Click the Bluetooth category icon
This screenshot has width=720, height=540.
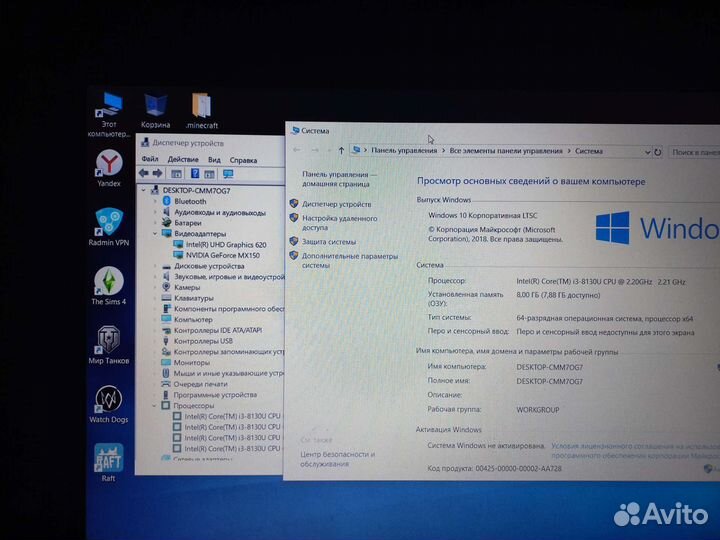(167, 201)
